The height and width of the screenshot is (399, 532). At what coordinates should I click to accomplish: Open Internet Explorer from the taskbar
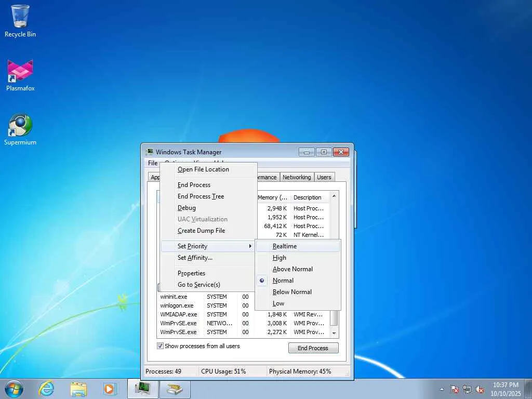click(46, 389)
